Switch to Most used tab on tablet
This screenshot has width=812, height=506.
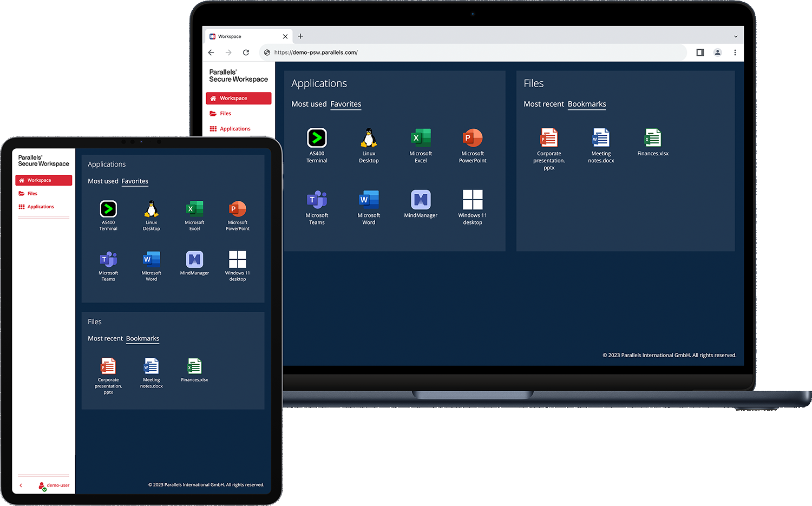(103, 181)
